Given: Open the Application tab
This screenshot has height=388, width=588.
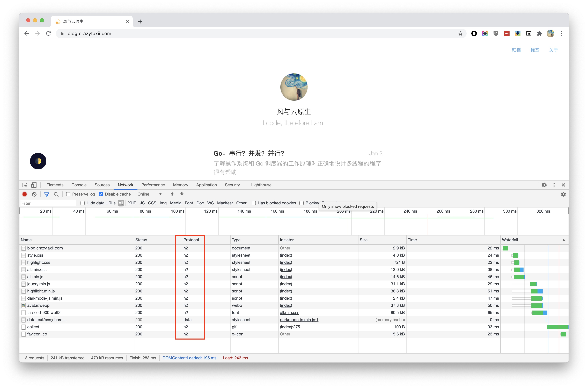Looking at the screenshot, I should [207, 185].
